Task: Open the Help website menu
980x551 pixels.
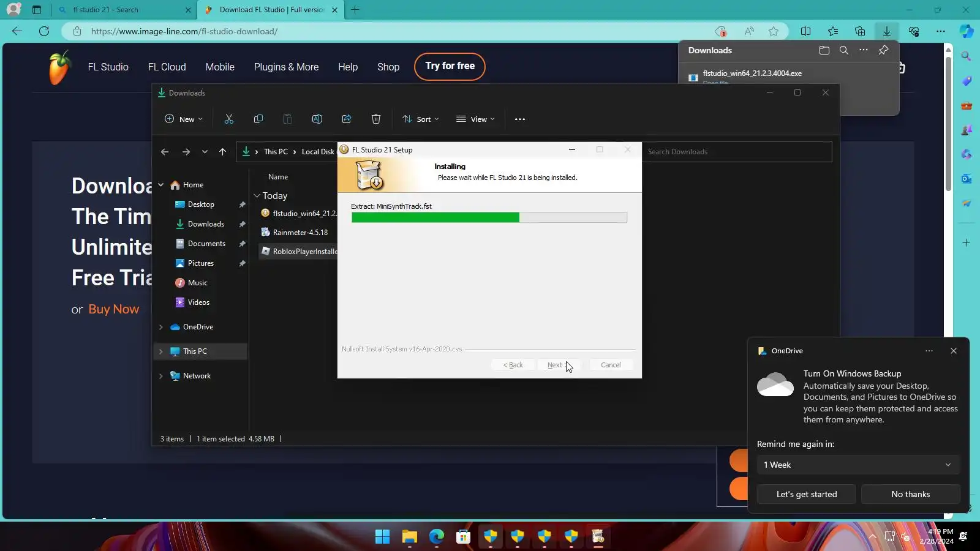Action: click(348, 67)
